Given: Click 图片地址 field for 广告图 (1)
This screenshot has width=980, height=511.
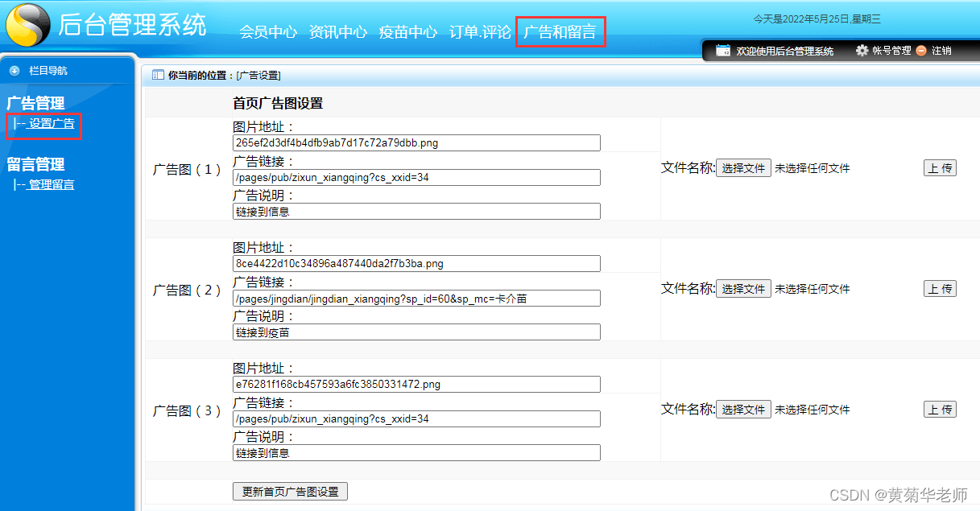Looking at the screenshot, I should point(416,143).
